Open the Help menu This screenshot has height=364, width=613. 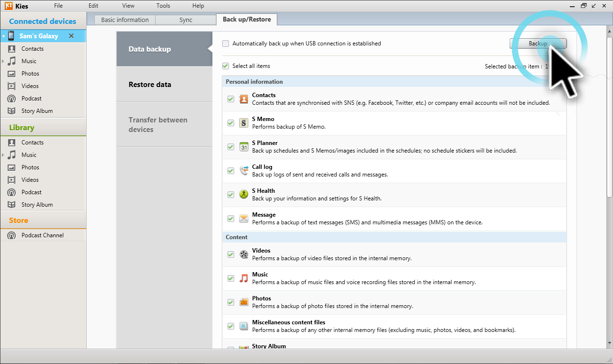coord(198,6)
